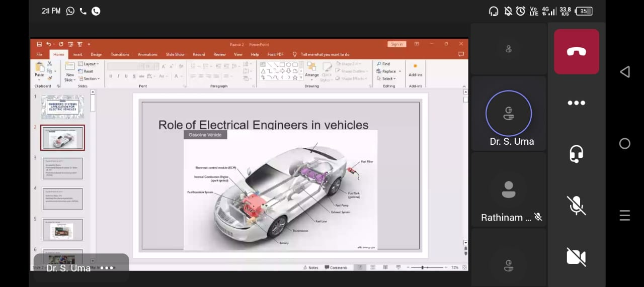Unmute the crossed-out microphone
The height and width of the screenshot is (287, 644).
coord(576,205)
